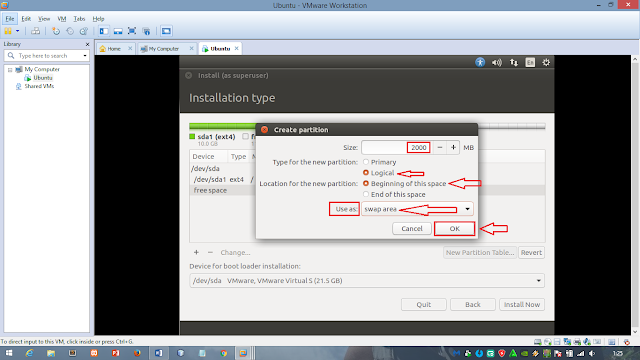Take a snapshot of the virtual machine
Image resolution: width=640 pixels, height=360 pixels.
(56, 31)
